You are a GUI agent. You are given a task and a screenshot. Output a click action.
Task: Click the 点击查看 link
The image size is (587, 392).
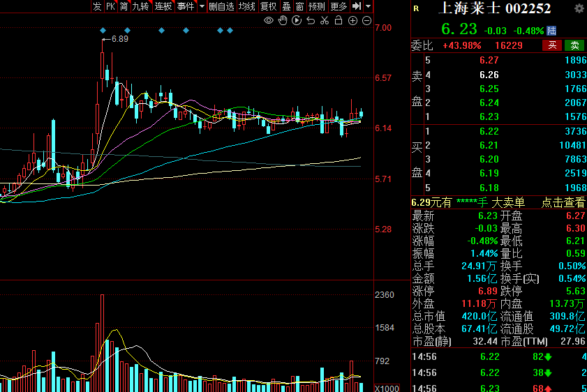point(563,202)
